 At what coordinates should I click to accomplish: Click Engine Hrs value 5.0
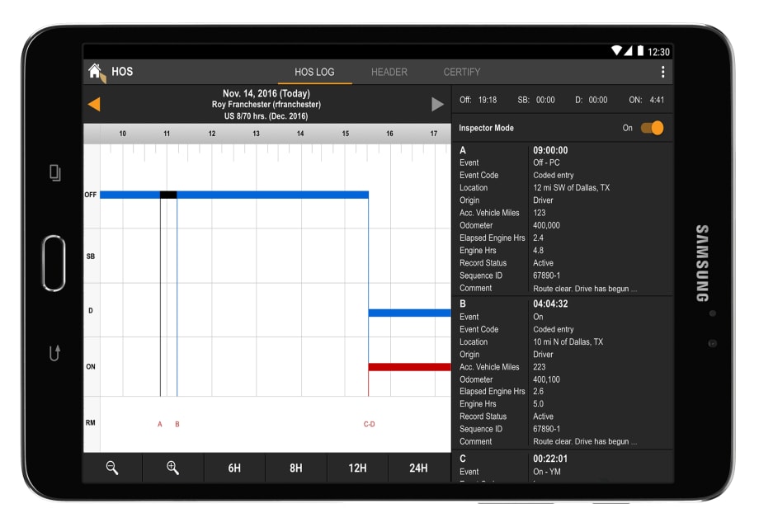538,403
